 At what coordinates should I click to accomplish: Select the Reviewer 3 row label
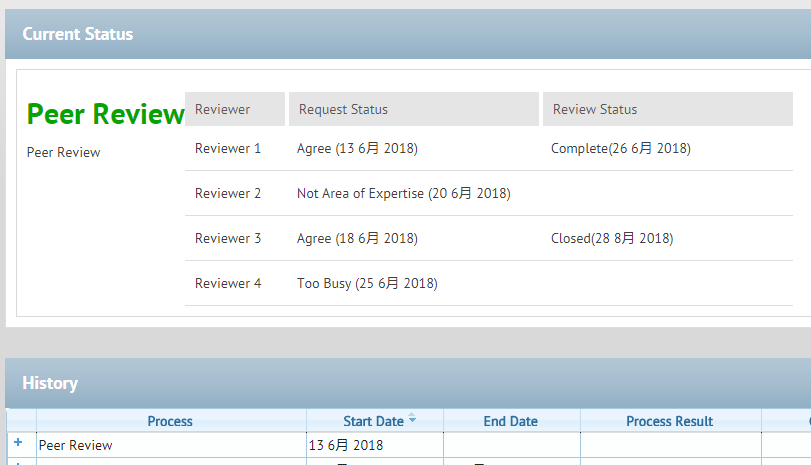(228, 238)
